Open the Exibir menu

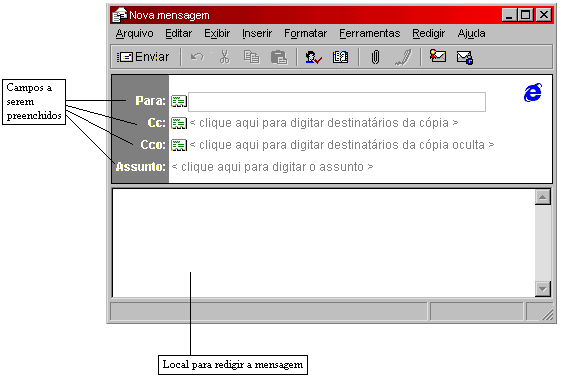click(217, 33)
